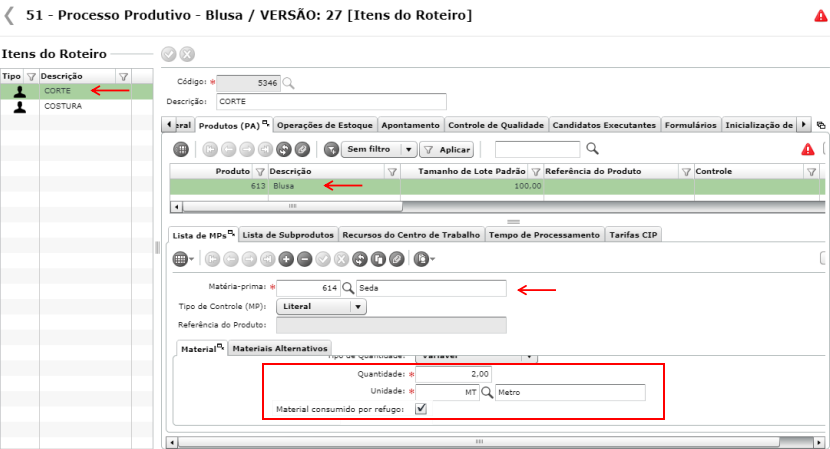This screenshot has height=449, width=830.
Task: Open filter on Tipo column header
Action: [31, 76]
